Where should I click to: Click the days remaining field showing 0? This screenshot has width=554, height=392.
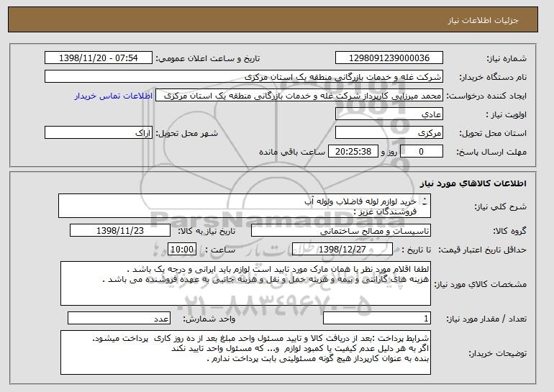coord(421,152)
